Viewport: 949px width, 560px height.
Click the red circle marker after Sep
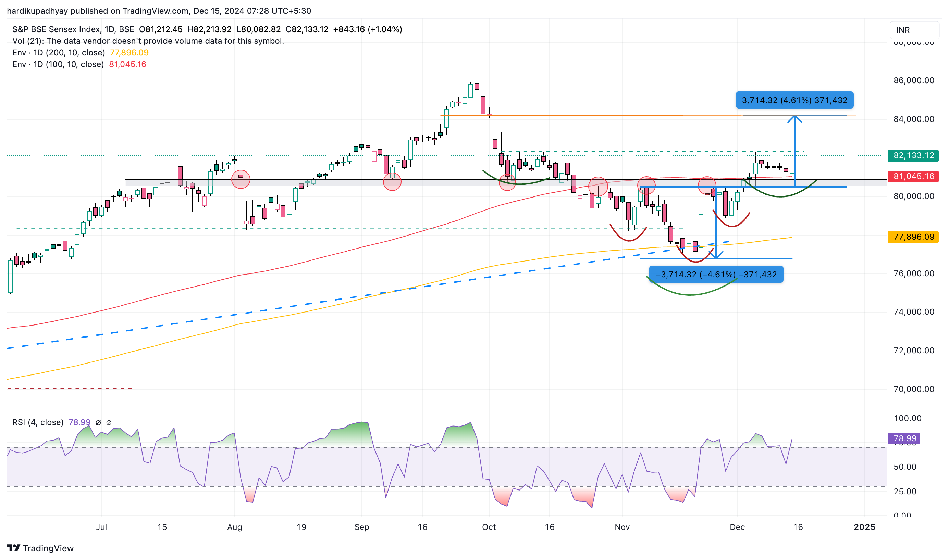[x=392, y=181]
